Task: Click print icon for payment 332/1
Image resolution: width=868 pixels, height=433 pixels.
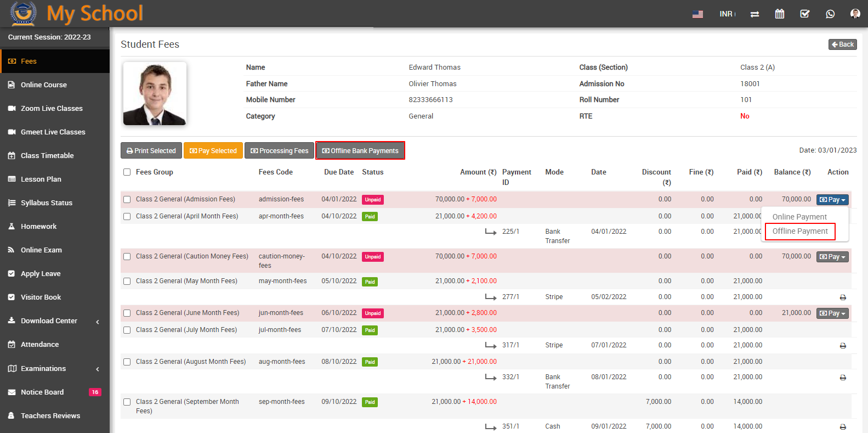Action: 843,378
